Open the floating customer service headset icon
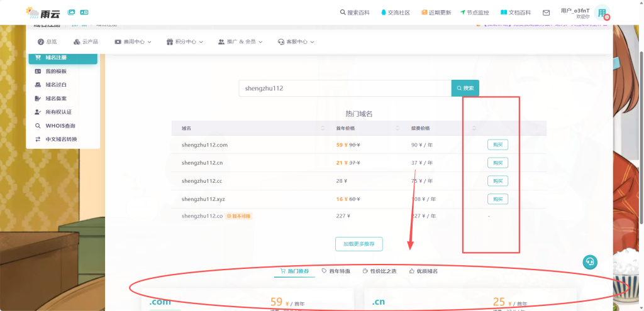Image resolution: width=644 pixels, height=311 pixels. click(x=589, y=261)
